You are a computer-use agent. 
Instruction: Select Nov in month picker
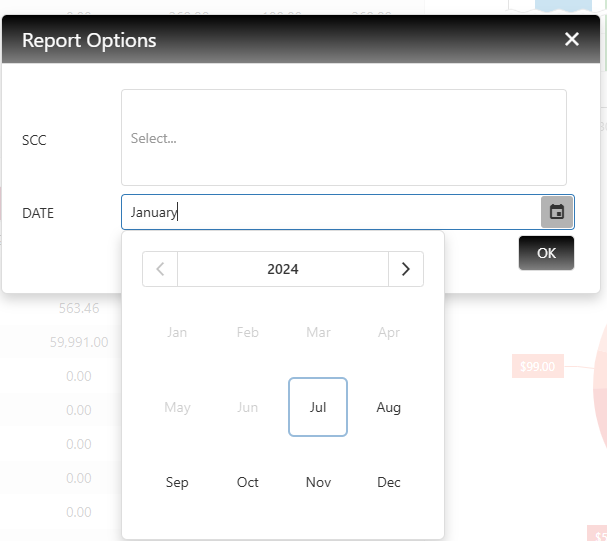tap(318, 482)
